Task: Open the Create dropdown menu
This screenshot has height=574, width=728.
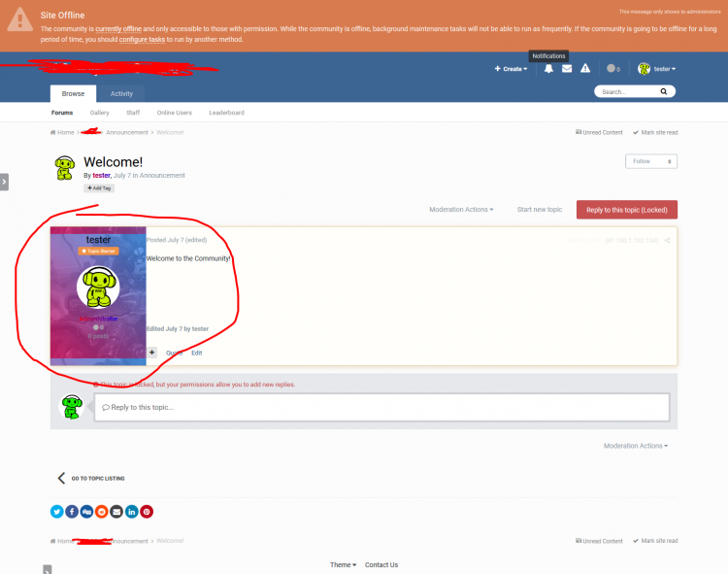Action: [x=511, y=69]
